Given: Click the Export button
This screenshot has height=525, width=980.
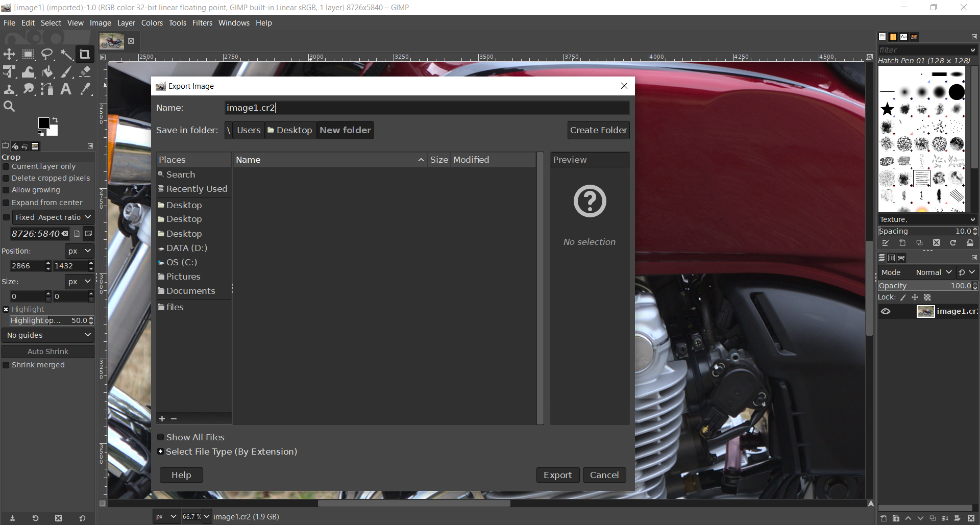Looking at the screenshot, I should point(557,475).
